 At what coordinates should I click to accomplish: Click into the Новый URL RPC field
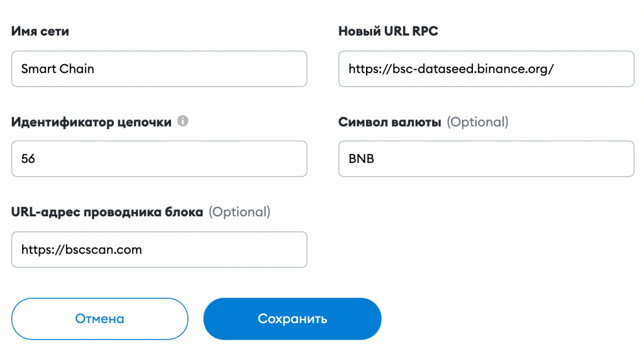click(486, 69)
